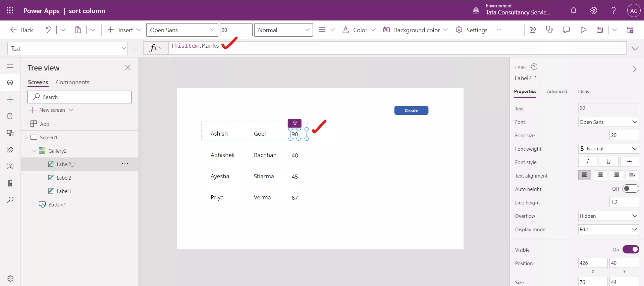The width and height of the screenshot is (644, 286).
Task: Open the Display mode Edit dropdown
Action: pos(608,229)
